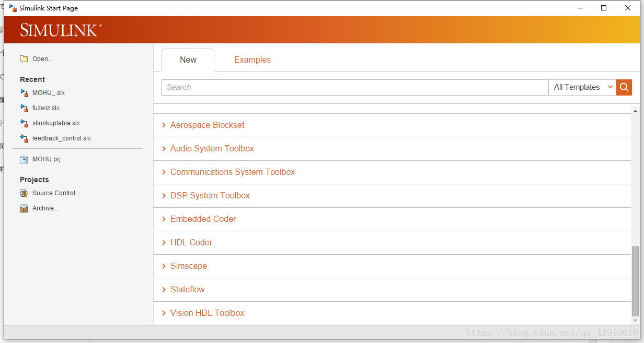Image resolution: width=644 pixels, height=343 pixels.
Task: Click the Projects section heading
Action: tap(34, 180)
